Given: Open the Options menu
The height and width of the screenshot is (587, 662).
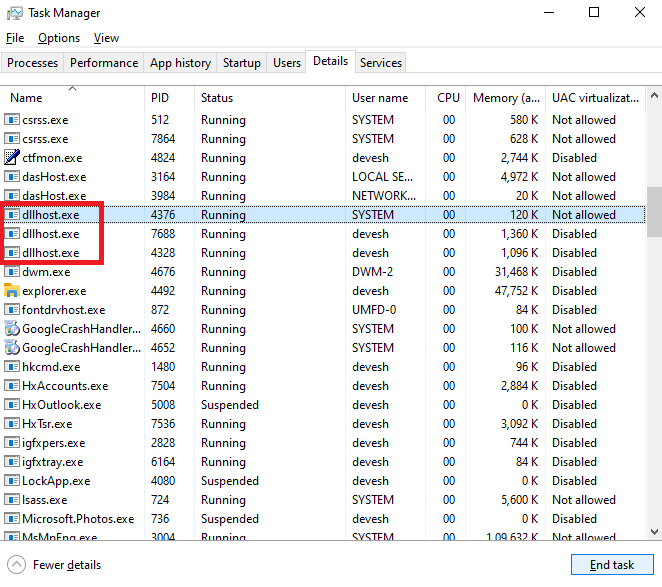Looking at the screenshot, I should click(x=59, y=38).
